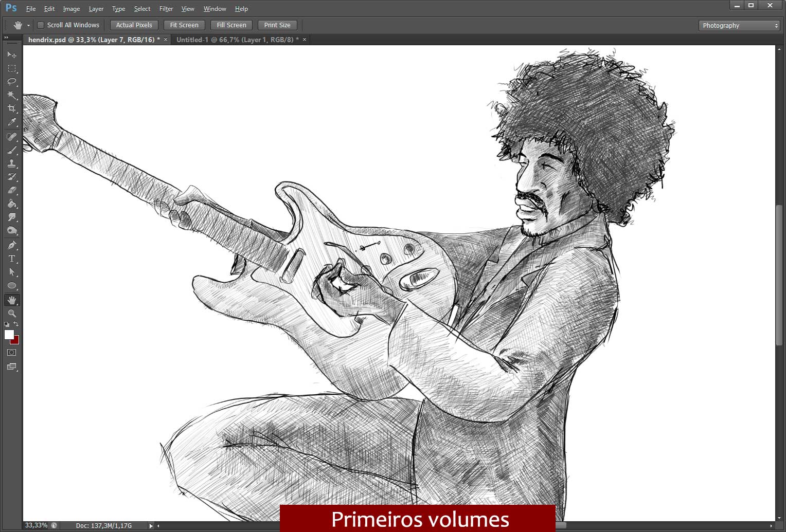Viewport: 786px width, 532px height.
Task: Open the Layer menu
Action: pyautogui.click(x=96, y=9)
